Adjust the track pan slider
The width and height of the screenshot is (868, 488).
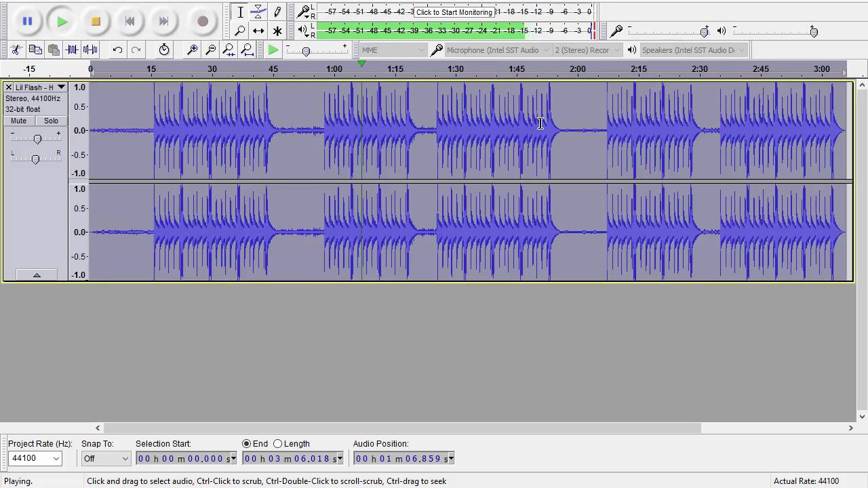[35, 159]
